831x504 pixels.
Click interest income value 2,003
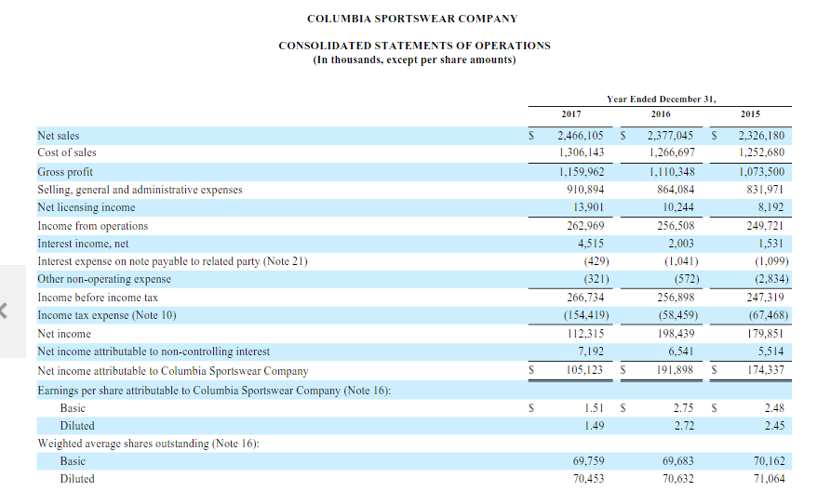[x=681, y=244]
